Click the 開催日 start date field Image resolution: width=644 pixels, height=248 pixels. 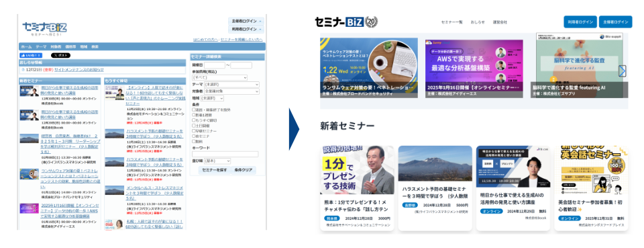[x=215, y=65]
